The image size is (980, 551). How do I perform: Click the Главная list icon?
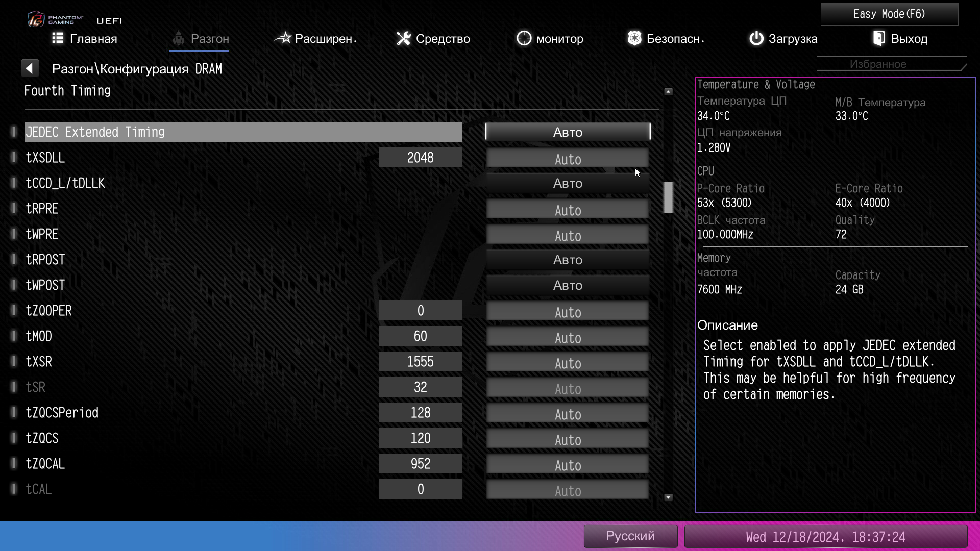pos(58,38)
